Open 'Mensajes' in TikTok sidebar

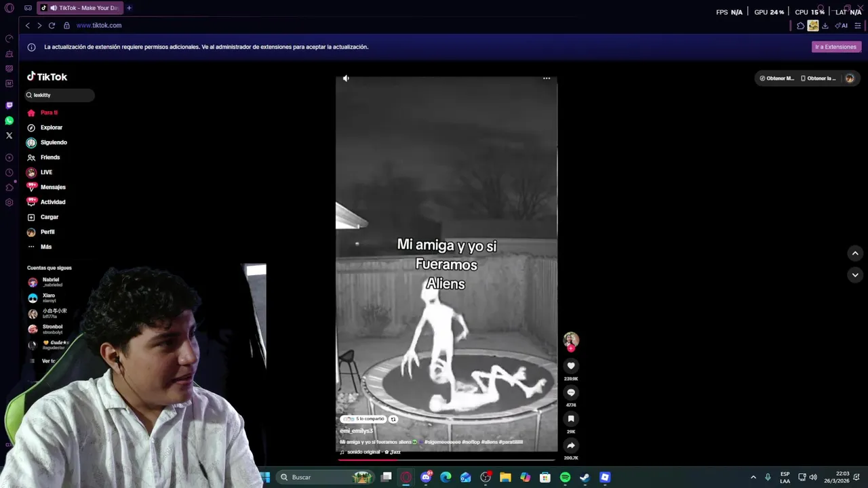(46, 187)
